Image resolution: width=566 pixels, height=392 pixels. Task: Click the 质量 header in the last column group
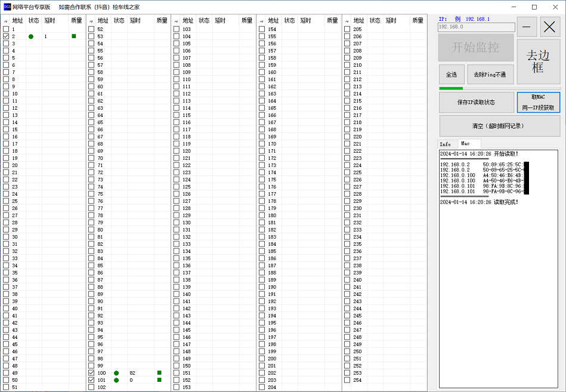click(418, 20)
